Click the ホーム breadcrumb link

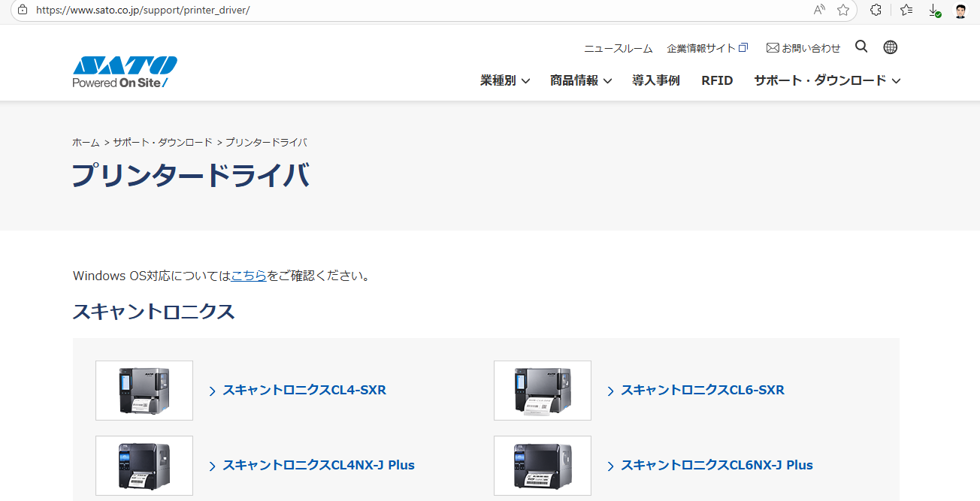[x=86, y=142]
